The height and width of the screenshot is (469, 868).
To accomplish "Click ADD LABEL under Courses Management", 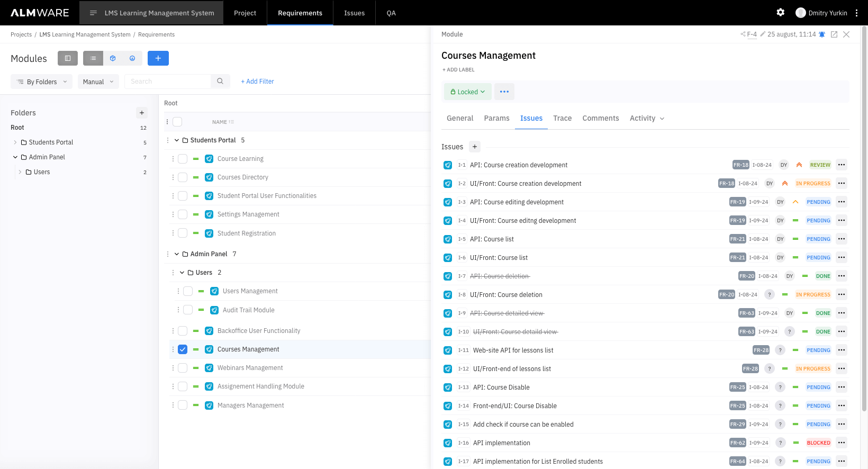I will pos(458,70).
